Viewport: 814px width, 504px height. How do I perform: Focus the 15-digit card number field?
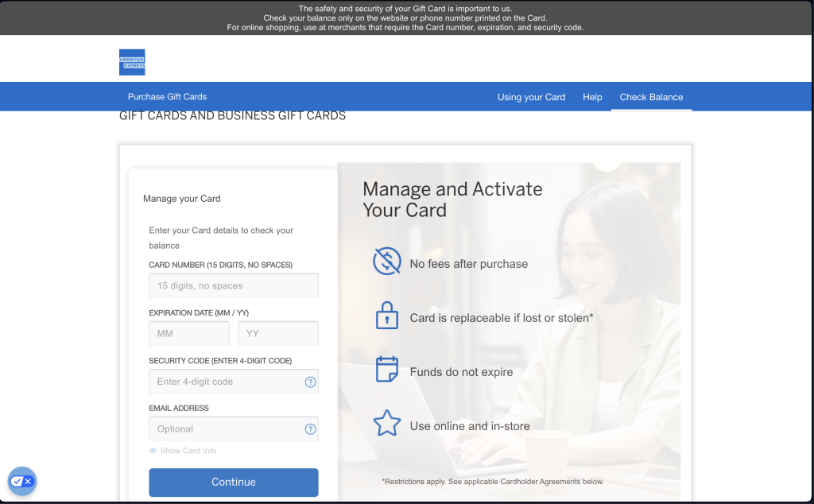pos(234,285)
